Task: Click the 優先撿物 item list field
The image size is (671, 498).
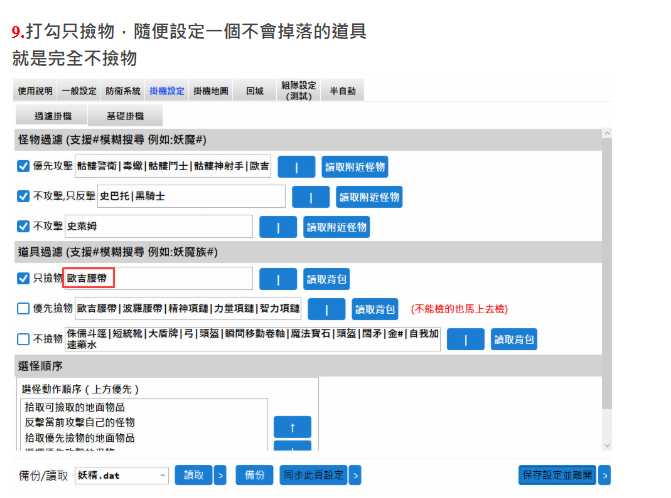Action: (188, 308)
